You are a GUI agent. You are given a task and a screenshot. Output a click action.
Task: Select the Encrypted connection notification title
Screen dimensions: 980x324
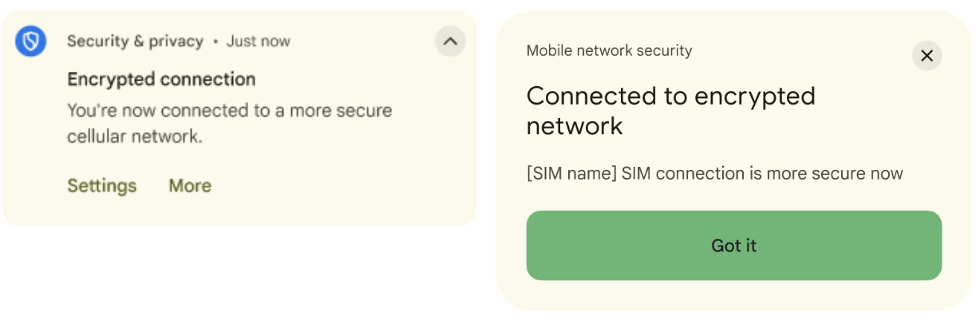(x=161, y=79)
